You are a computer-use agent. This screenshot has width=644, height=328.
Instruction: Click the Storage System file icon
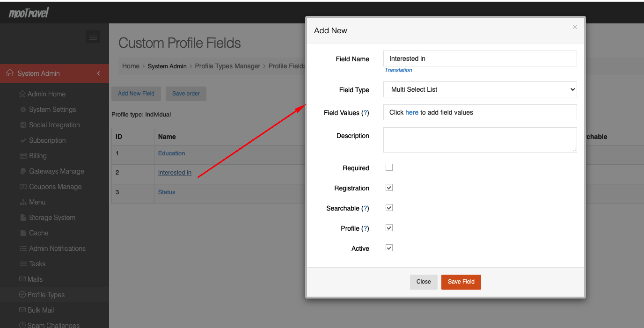click(x=23, y=218)
